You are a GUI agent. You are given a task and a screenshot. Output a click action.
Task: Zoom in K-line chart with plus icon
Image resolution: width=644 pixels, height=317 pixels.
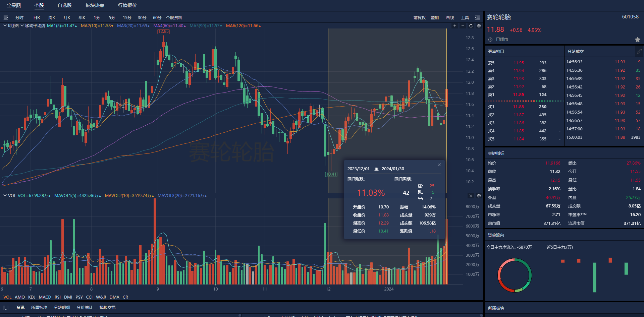pyautogui.click(x=455, y=26)
